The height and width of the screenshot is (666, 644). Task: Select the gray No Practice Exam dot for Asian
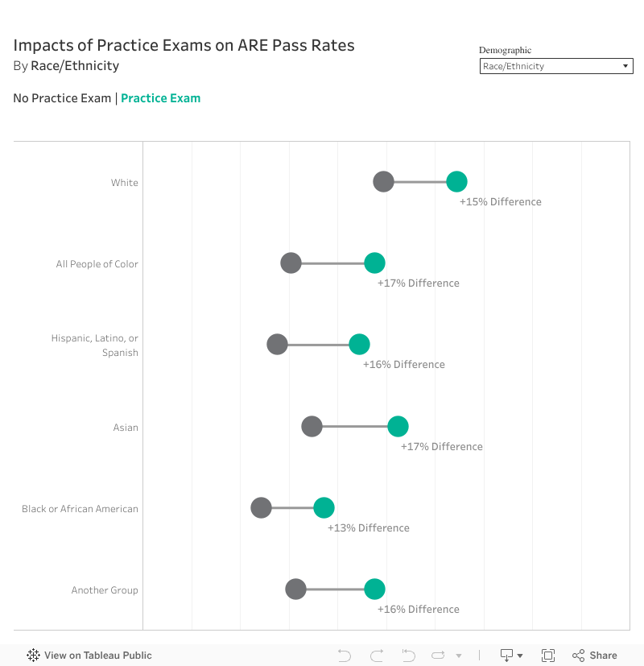(312, 427)
